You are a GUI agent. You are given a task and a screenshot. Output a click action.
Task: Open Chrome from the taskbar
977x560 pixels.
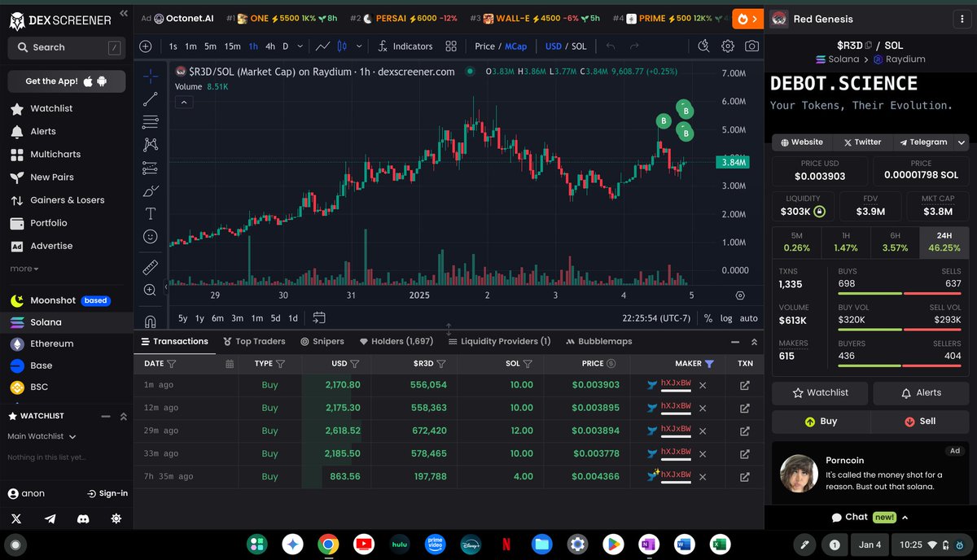point(328,545)
